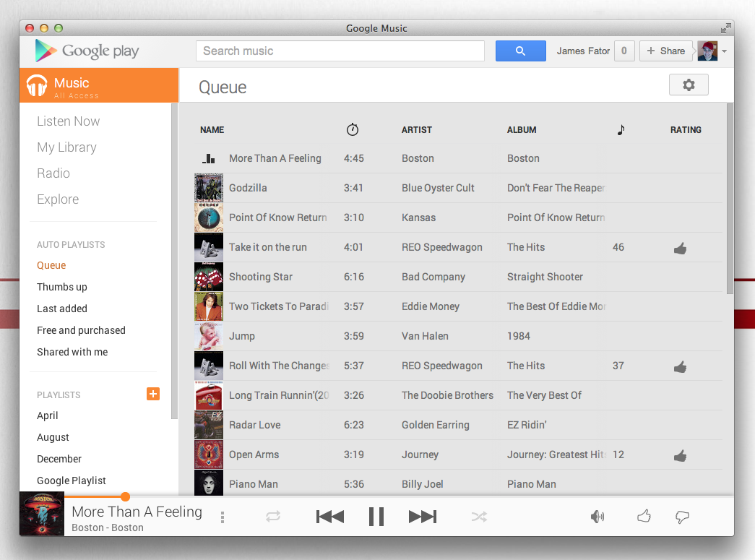Sort queue by ALBUM column

point(522,129)
